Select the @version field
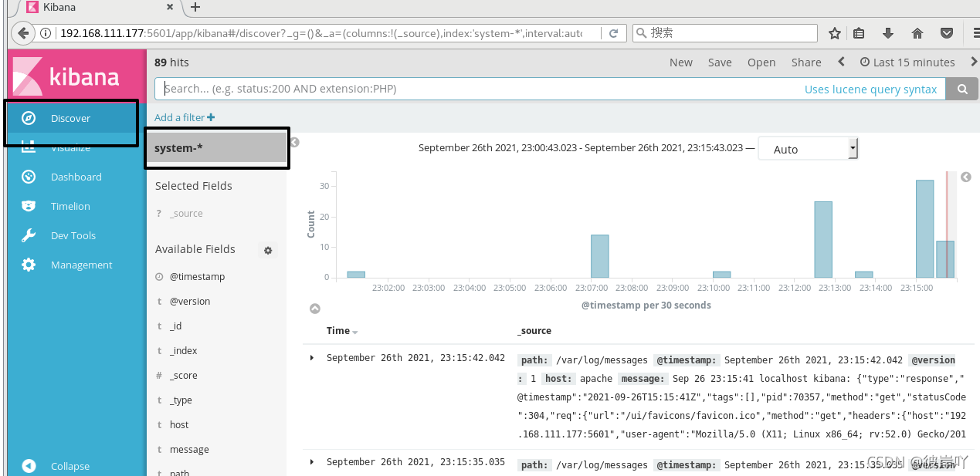980x476 pixels. click(x=190, y=302)
